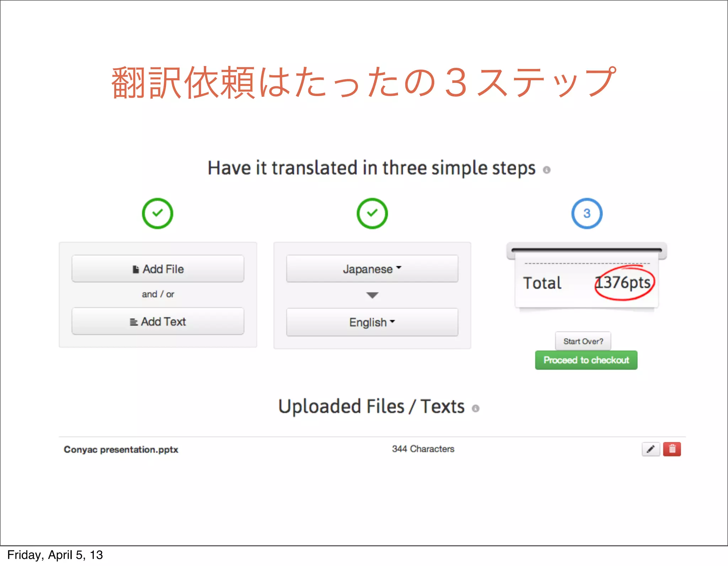The image size is (728, 566).
Task: Click info icon beside three simple steps heading
Action: pos(547,170)
